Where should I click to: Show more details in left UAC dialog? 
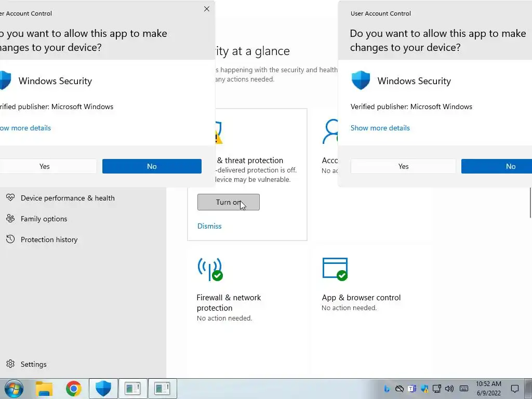click(25, 128)
